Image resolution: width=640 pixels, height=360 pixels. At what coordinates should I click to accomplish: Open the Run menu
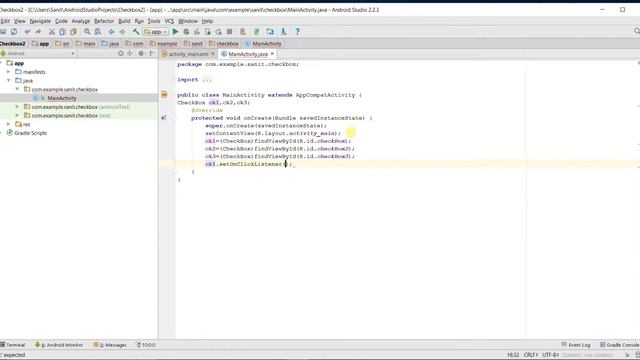tap(139, 21)
